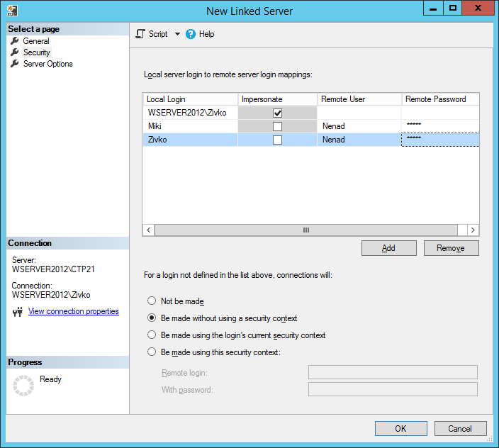Maximize the New Linked Server window
The width and height of the screenshot is (499, 448).
(x=452, y=9)
